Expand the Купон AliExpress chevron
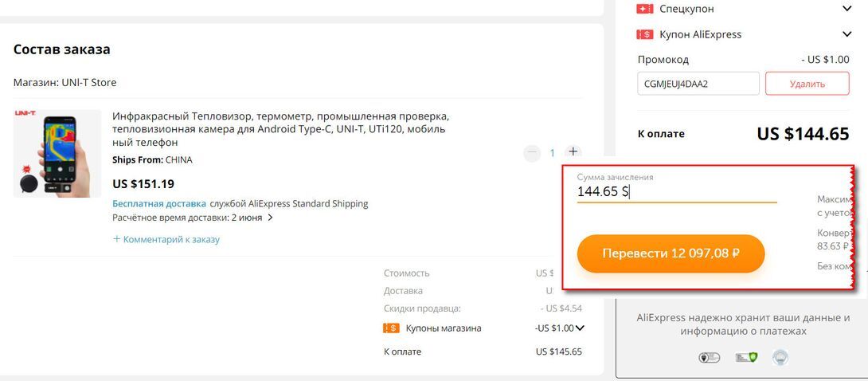 [x=846, y=34]
